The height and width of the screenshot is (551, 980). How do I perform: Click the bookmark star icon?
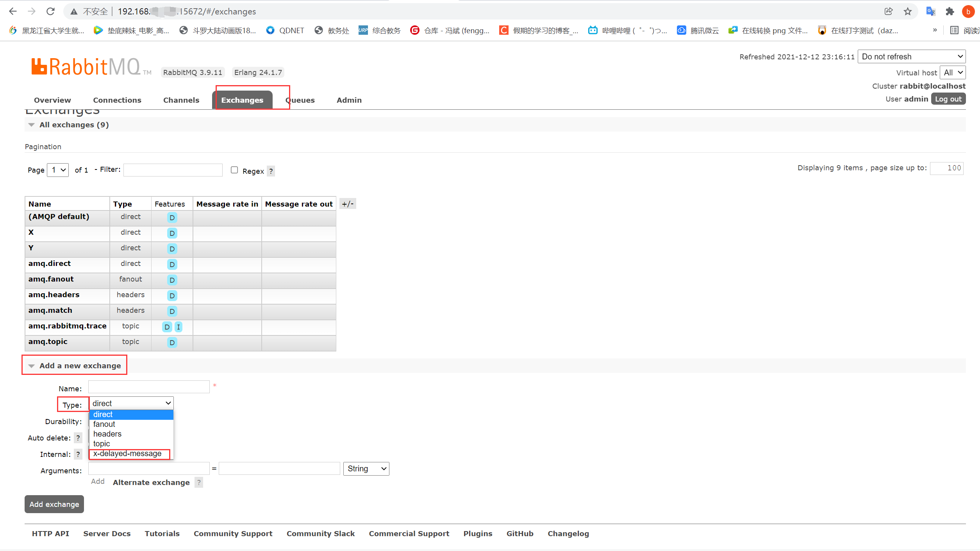(x=908, y=11)
